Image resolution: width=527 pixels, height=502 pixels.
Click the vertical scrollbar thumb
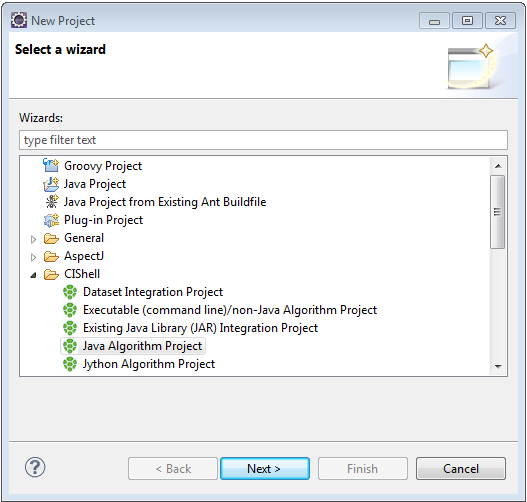click(x=497, y=212)
